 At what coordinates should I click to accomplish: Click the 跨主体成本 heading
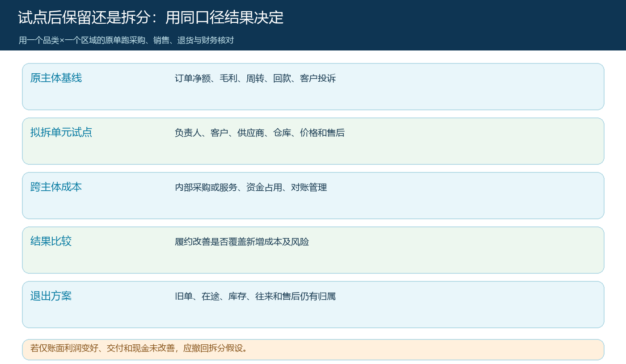(56, 187)
